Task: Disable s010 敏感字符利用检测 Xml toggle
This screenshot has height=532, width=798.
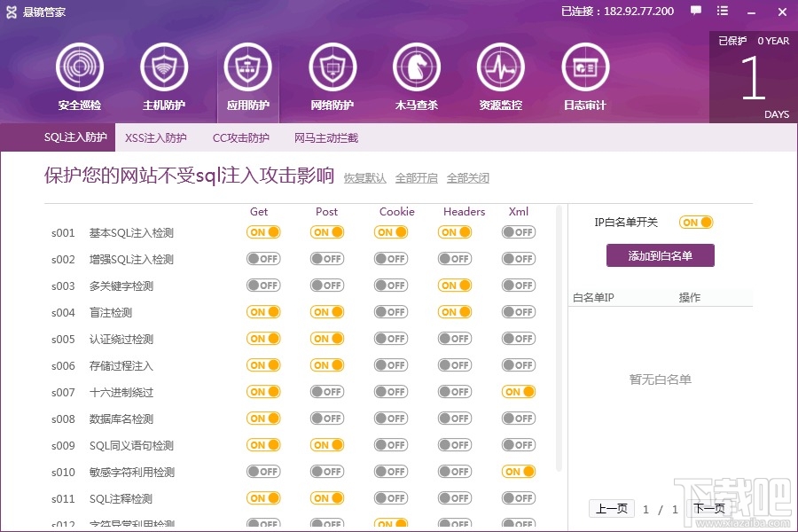Action: (519, 472)
